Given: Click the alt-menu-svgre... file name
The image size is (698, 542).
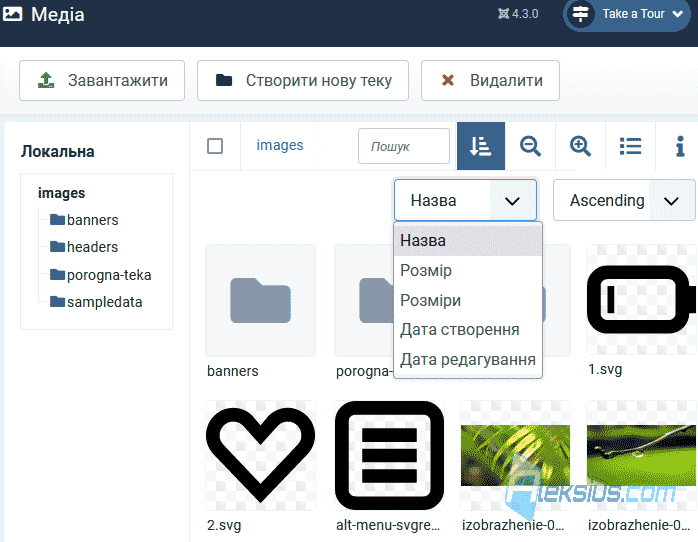Looking at the screenshot, I should (388, 526).
